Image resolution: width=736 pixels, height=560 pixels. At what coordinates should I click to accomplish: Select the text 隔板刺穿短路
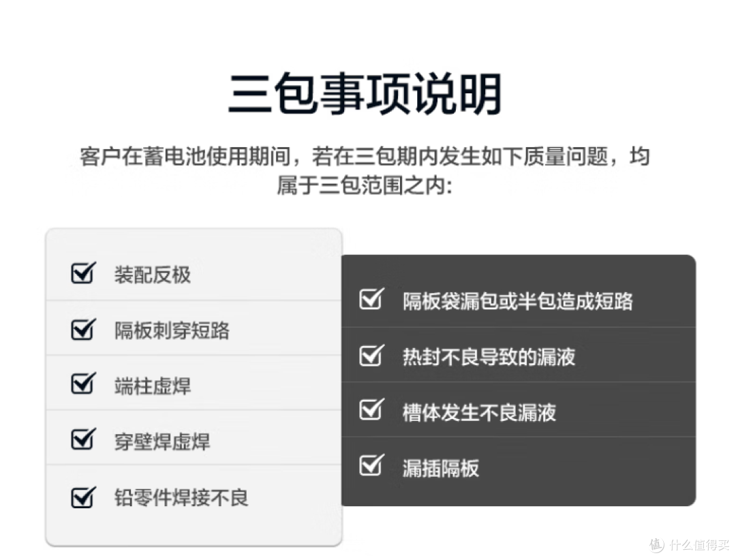[172, 330]
